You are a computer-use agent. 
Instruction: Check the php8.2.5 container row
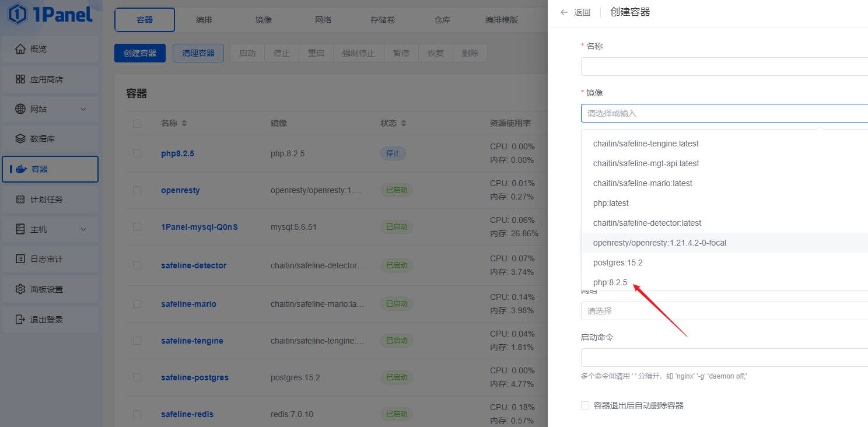[x=137, y=153]
